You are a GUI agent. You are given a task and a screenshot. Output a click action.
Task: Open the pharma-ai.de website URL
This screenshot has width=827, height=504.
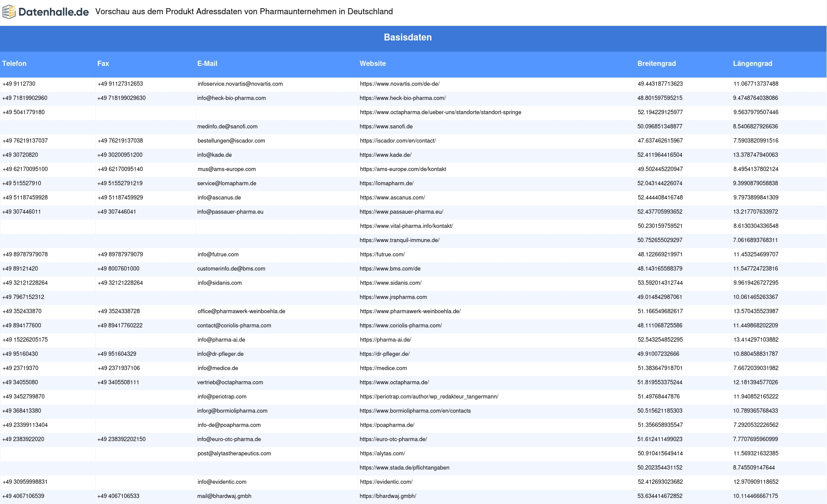[x=386, y=340]
